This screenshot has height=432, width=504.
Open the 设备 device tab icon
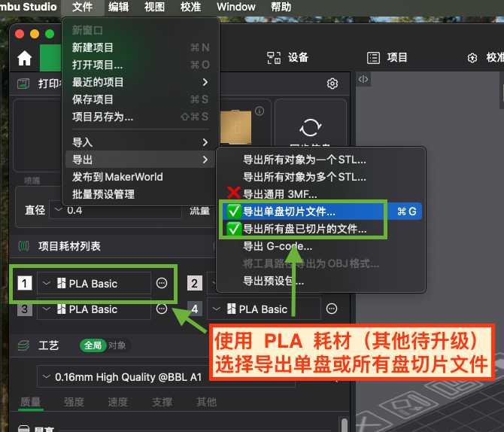[274, 58]
